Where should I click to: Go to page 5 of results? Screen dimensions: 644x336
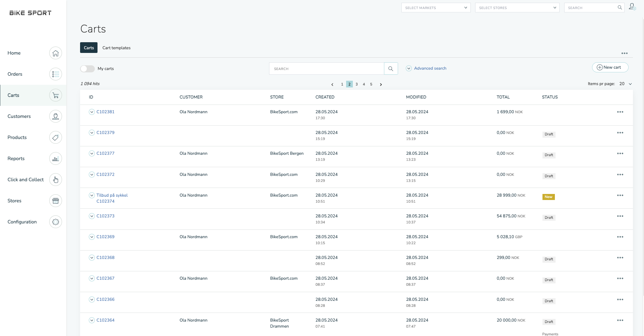371,84
